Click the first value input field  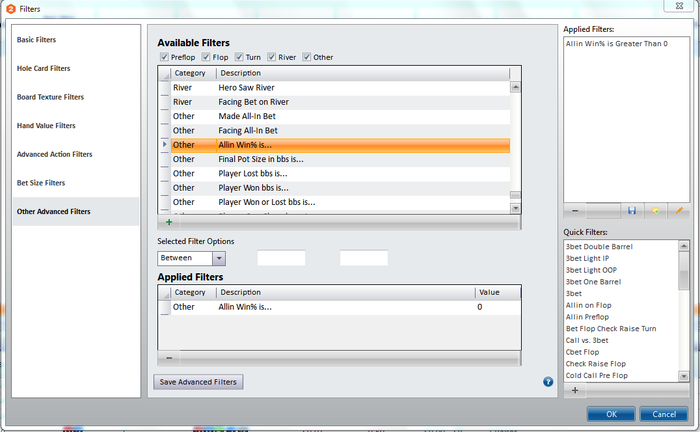click(281, 258)
